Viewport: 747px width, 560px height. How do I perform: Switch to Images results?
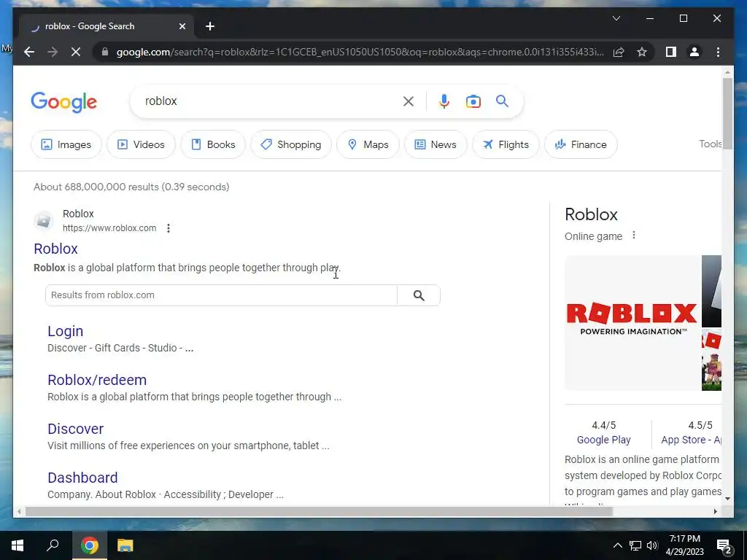coord(66,144)
